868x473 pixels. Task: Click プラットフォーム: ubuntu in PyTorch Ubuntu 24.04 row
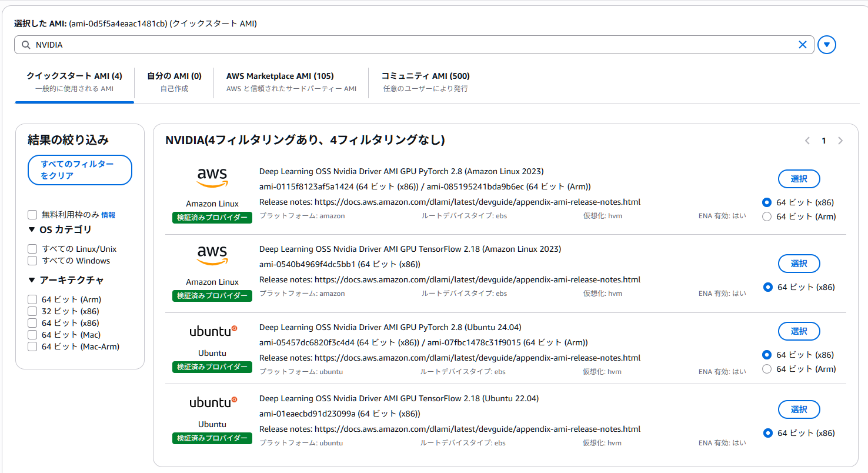click(301, 372)
